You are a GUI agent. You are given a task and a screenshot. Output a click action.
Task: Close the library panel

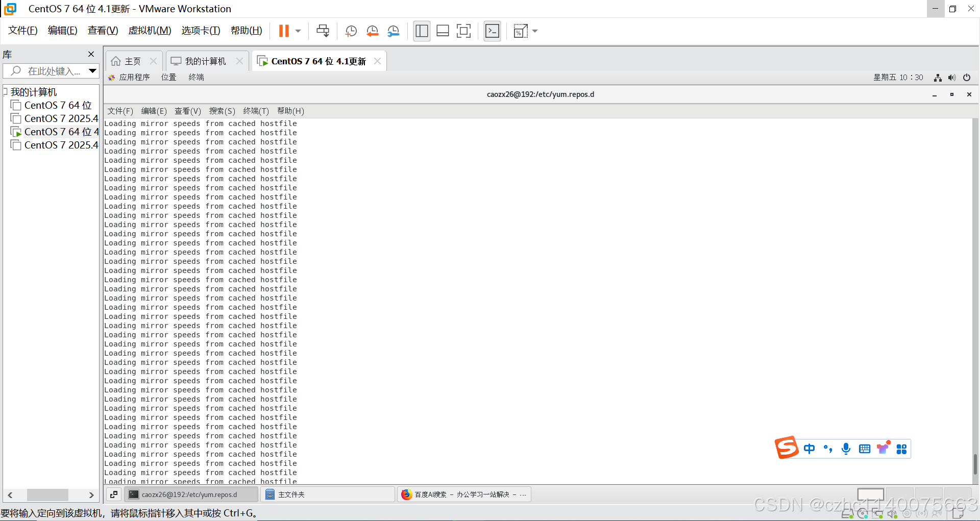91,54
